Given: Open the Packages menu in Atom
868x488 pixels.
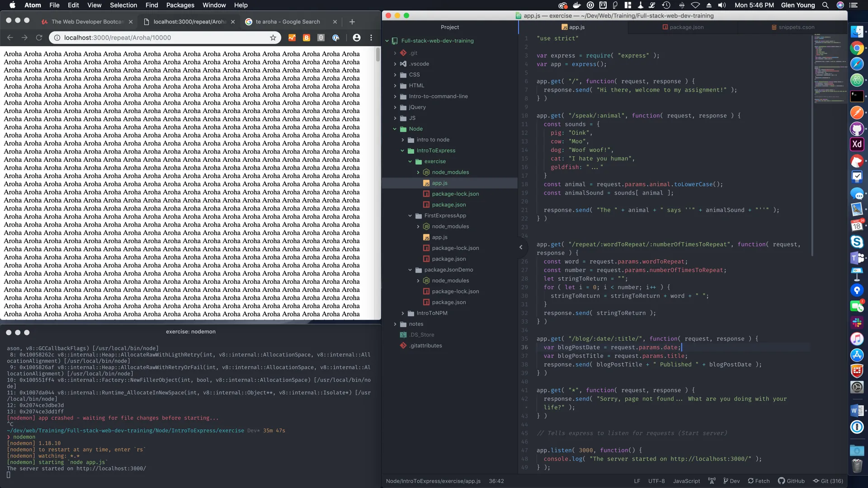Looking at the screenshot, I should (x=180, y=5).
